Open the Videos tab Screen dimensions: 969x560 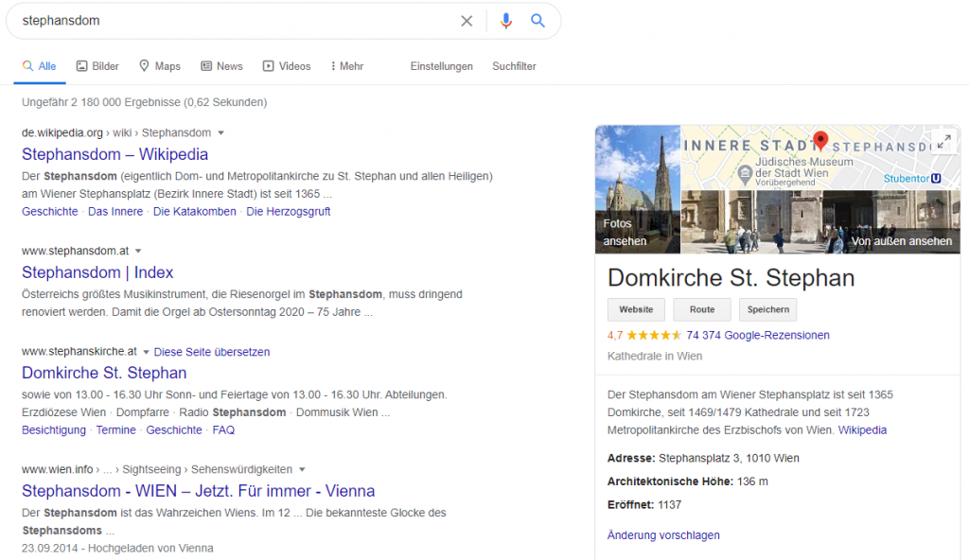click(x=287, y=66)
